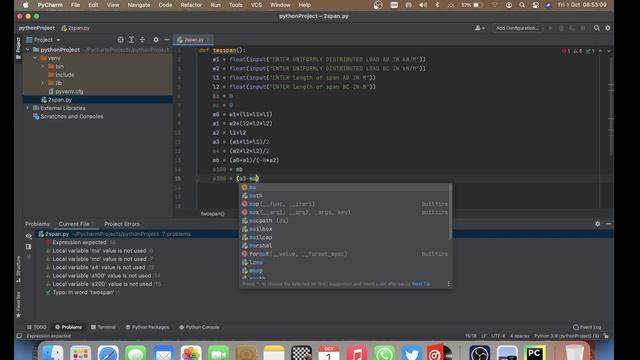Open the three-dot menu in completion popup
Viewport: 640px width, 360px height.
449,284
